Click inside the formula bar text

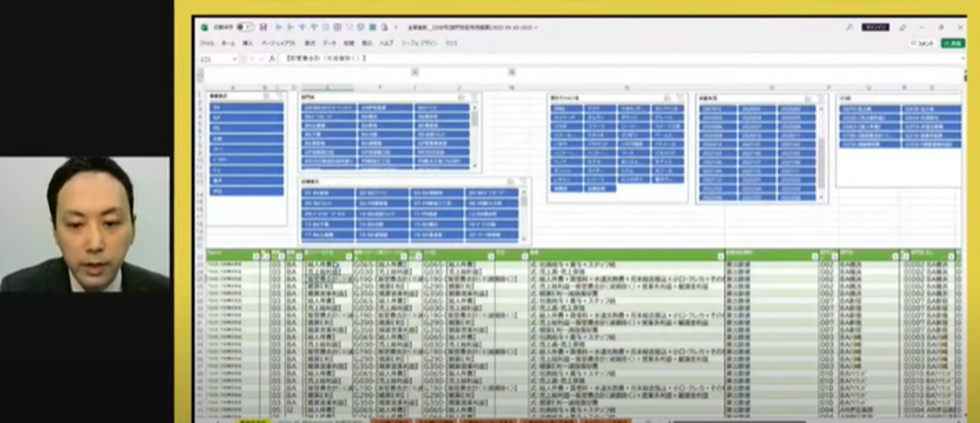325,59
